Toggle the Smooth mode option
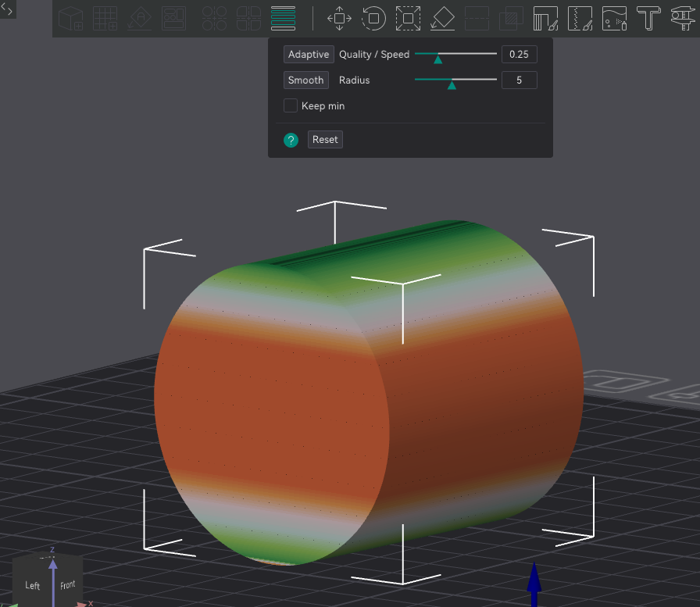 [305, 80]
